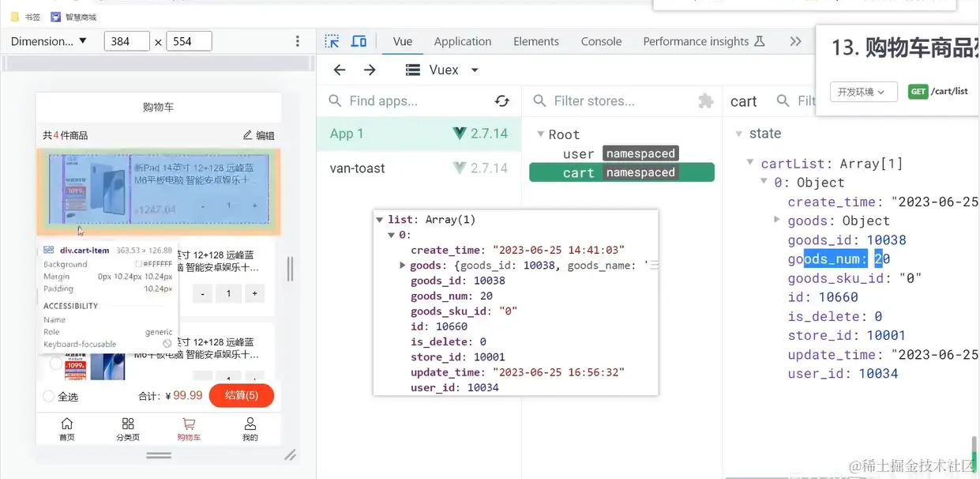Collapse the cartList array
The width and height of the screenshot is (980, 479).
pos(751,164)
